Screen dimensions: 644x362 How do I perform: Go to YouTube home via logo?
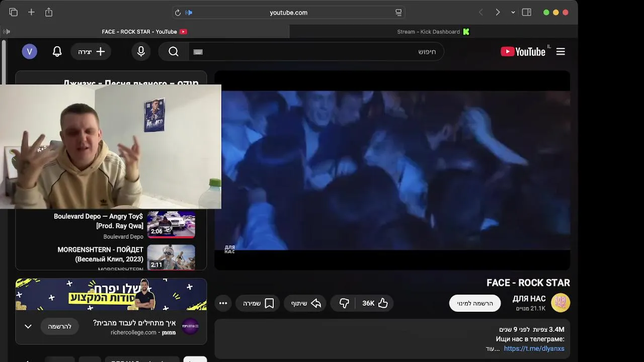523,51
